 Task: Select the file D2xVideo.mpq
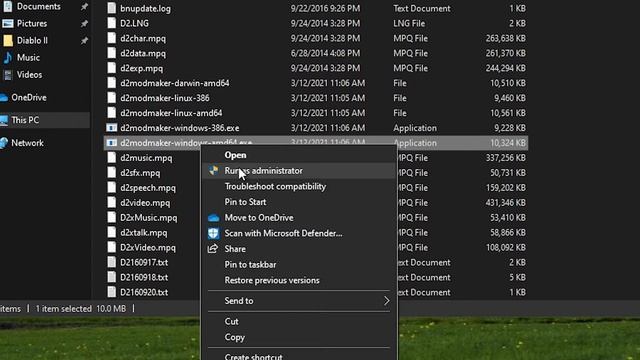[148, 247]
